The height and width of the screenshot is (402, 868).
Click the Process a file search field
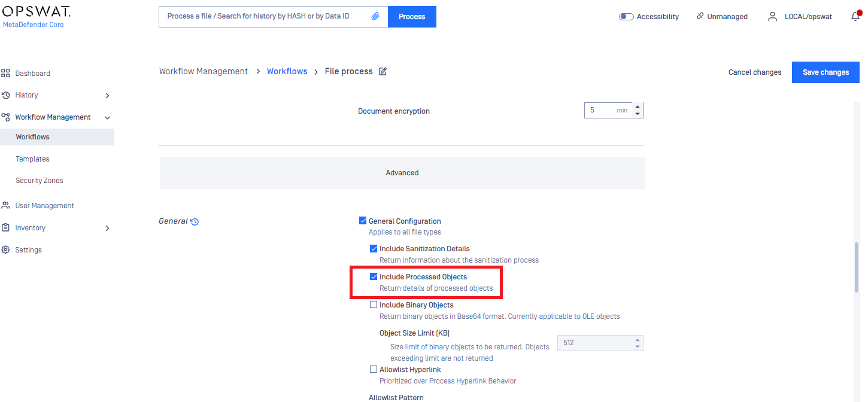(263, 16)
